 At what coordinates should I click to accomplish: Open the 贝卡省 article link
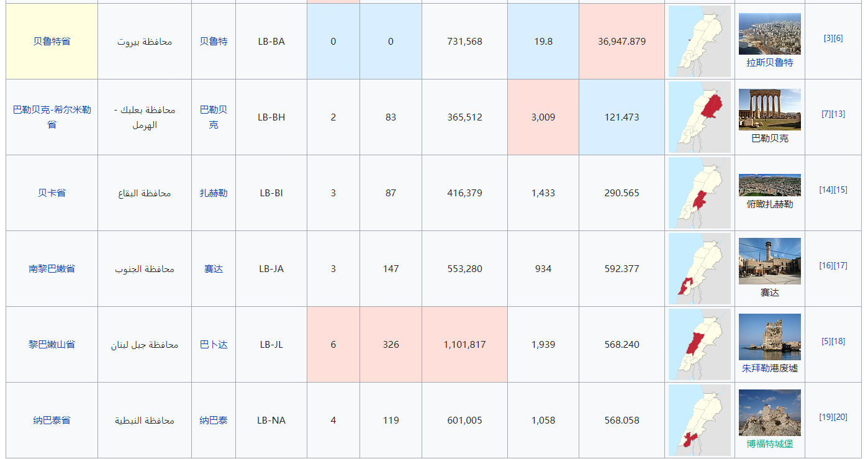[52, 193]
